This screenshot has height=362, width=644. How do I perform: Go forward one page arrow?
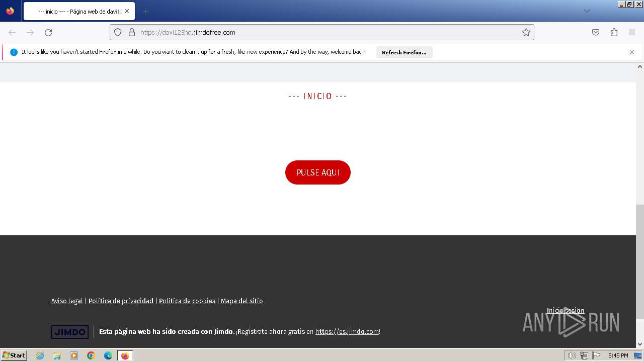30,32
